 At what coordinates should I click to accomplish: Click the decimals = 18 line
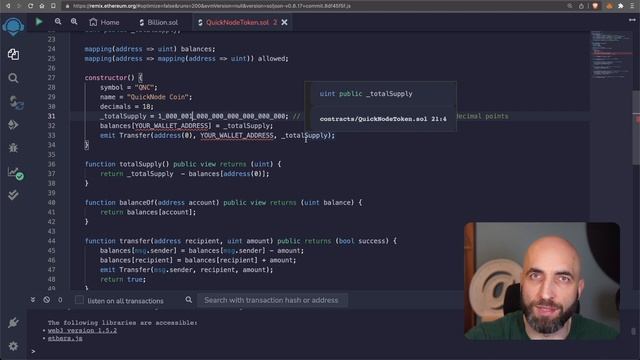pos(127,107)
